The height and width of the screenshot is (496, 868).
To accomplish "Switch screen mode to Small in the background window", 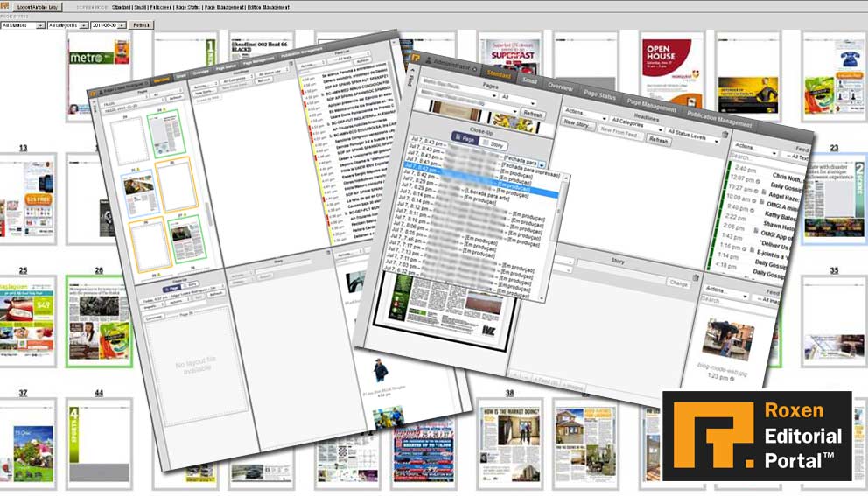I will 141,7.
